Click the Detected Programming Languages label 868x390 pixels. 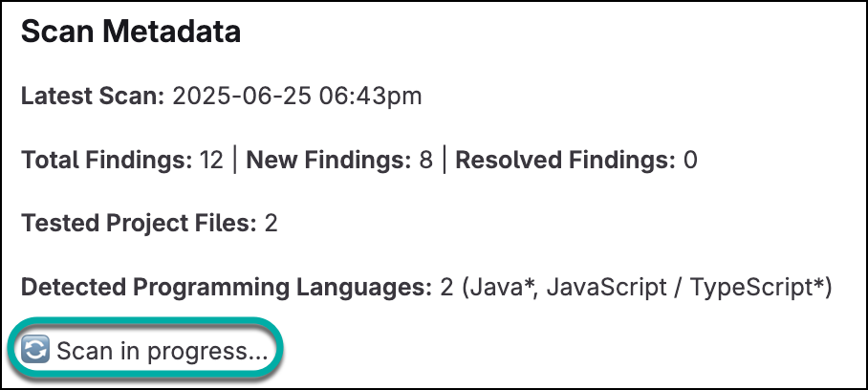point(227,287)
